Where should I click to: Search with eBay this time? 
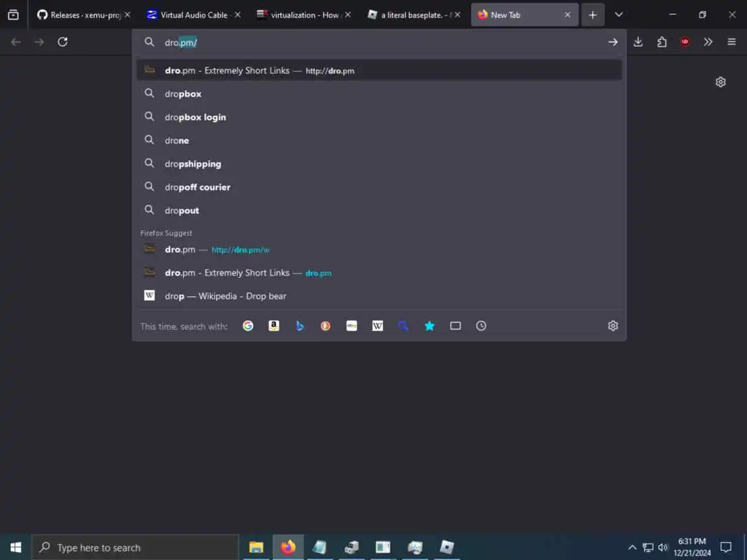pyautogui.click(x=351, y=326)
